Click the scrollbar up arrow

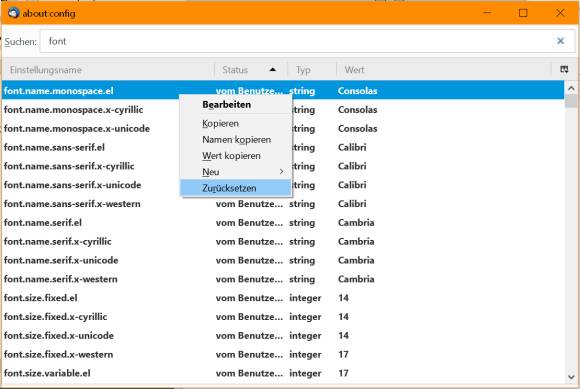coord(571,88)
